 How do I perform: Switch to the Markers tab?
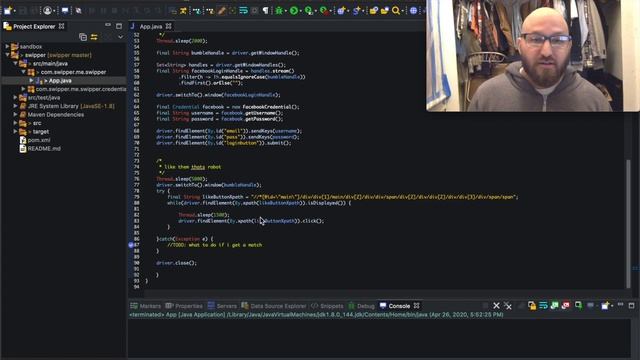point(146,306)
